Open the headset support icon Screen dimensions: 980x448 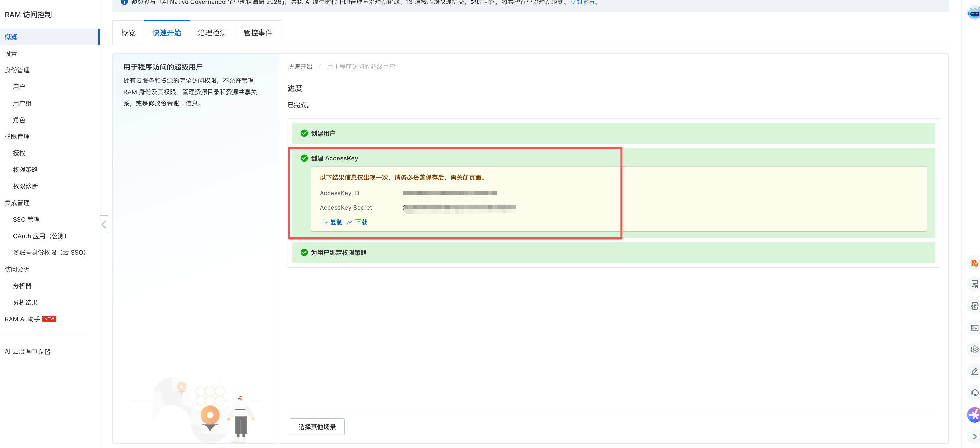point(974,393)
